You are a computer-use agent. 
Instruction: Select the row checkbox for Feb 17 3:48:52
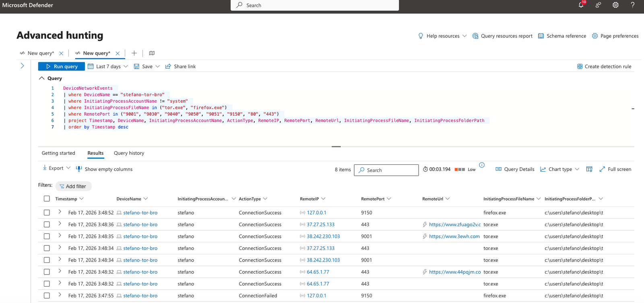click(x=47, y=213)
